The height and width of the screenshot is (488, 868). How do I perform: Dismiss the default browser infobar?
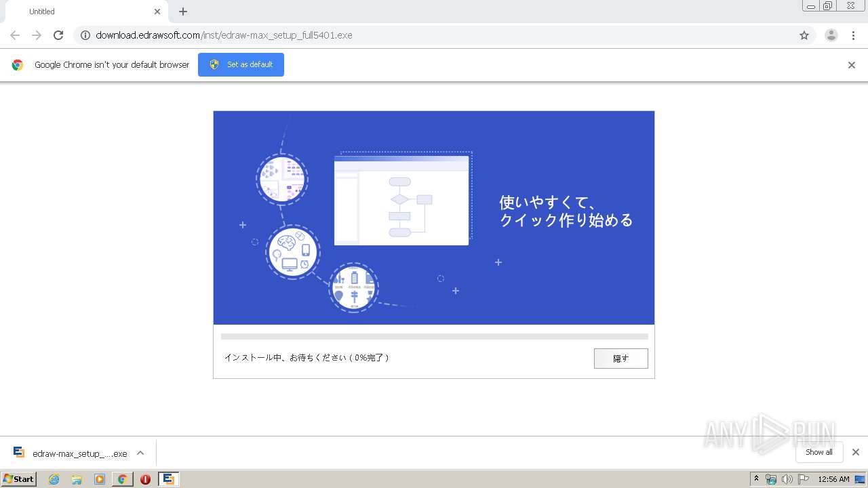coord(852,65)
